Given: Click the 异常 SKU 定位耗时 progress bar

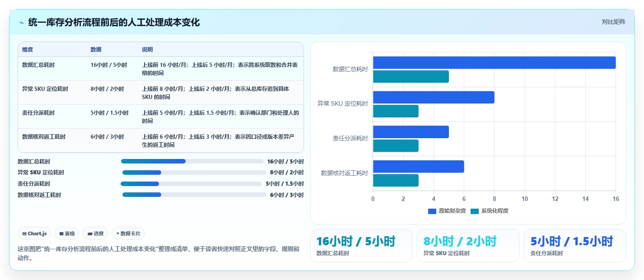Looking at the screenshot, I should tap(194, 173).
